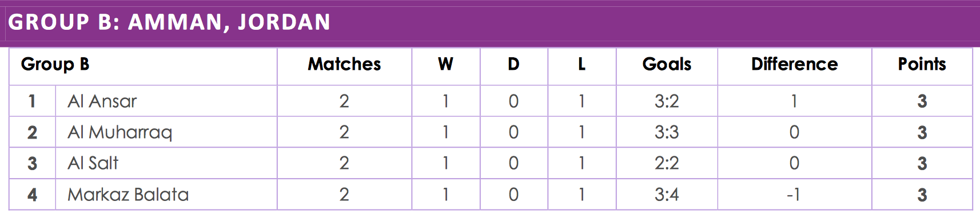Click the 3:4 goals cell for Markaz Balata
The image size is (980, 221).
pos(667,195)
